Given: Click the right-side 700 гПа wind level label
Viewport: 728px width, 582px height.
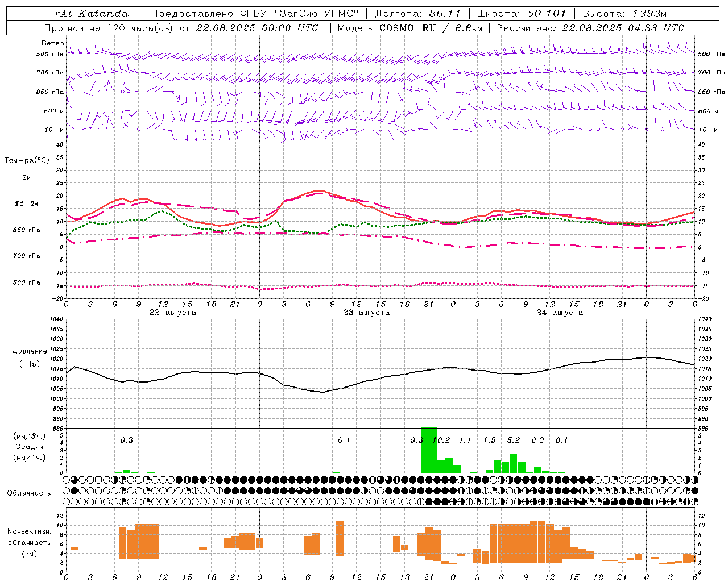Looking at the screenshot, I should (x=712, y=73).
